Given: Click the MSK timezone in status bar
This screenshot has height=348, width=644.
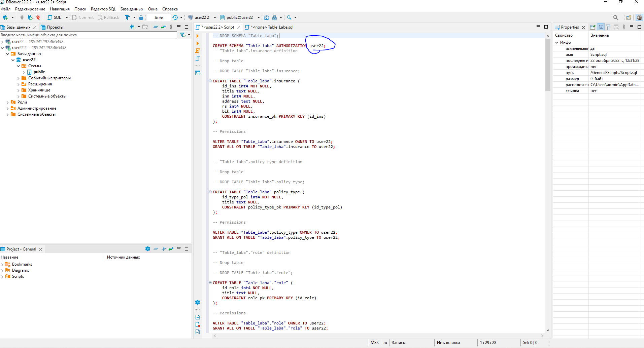Looking at the screenshot, I should coord(375,342).
